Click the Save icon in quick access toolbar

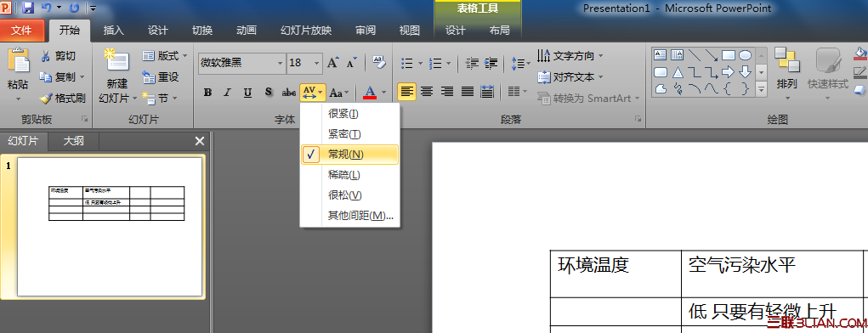28,8
